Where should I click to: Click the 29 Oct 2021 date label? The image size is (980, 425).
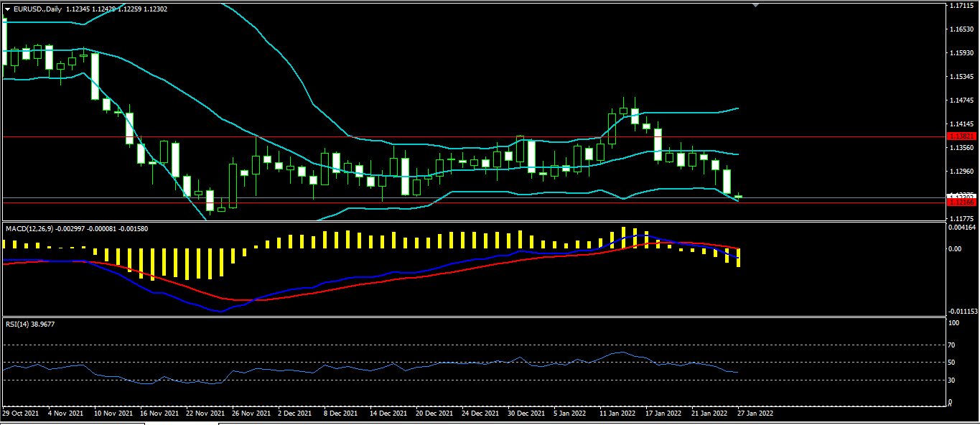tap(19, 414)
